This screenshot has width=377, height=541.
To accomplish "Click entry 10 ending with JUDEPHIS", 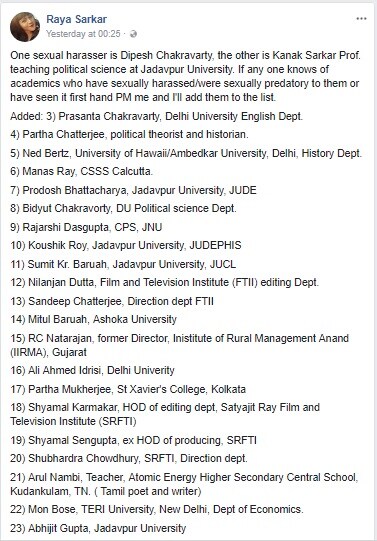I will tap(126, 245).
